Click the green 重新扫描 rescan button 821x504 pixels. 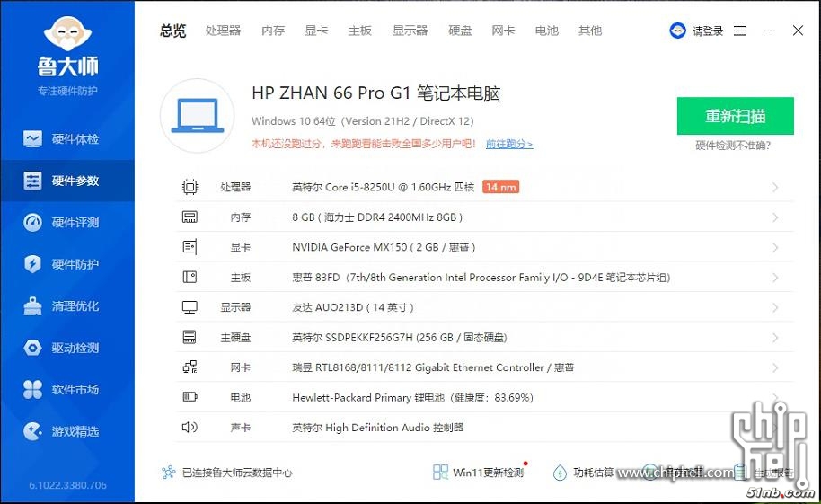coord(735,116)
